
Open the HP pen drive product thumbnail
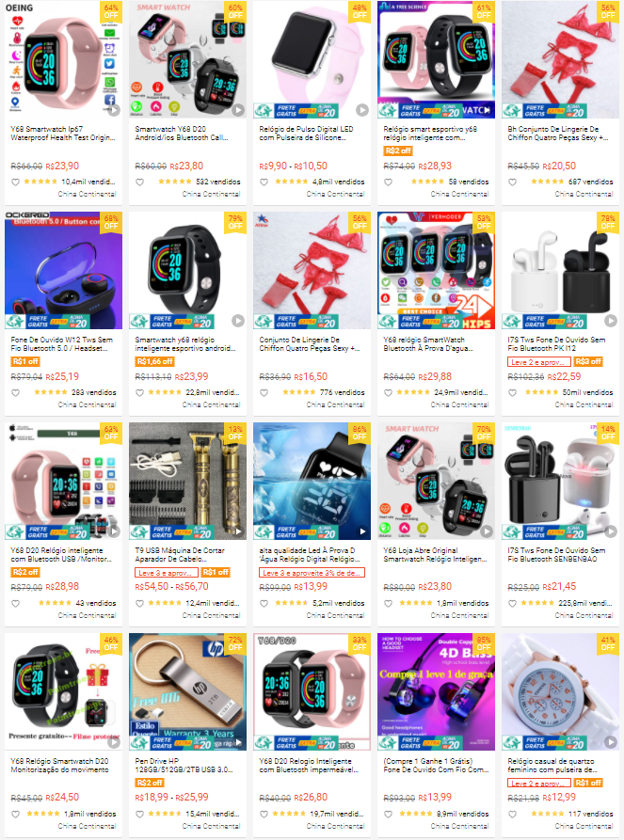click(187, 691)
